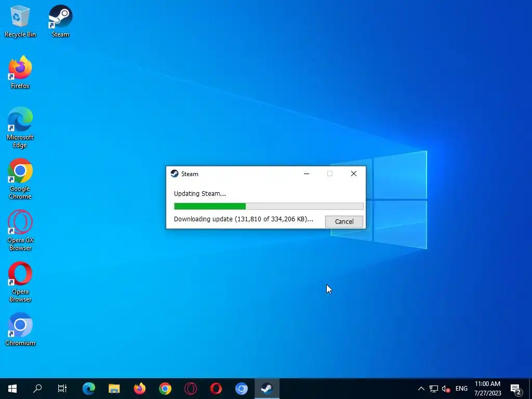Viewport: 532px width, 399px height.
Task: Click the Steam logo in the dialog title bar
Action: [175, 174]
